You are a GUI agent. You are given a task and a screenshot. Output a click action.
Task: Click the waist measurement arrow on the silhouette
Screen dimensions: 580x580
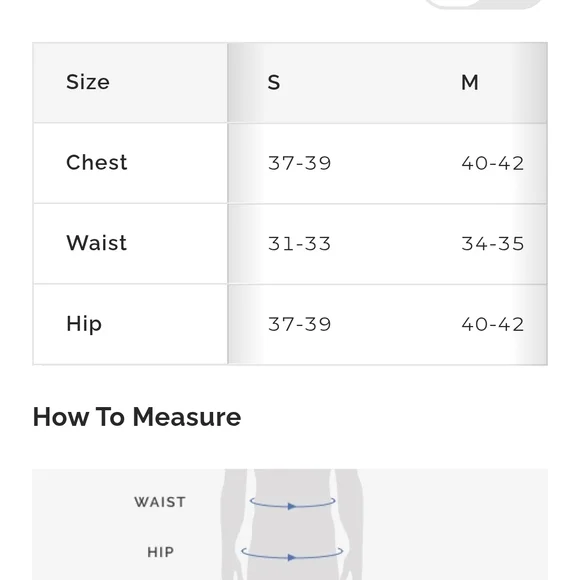[293, 504]
